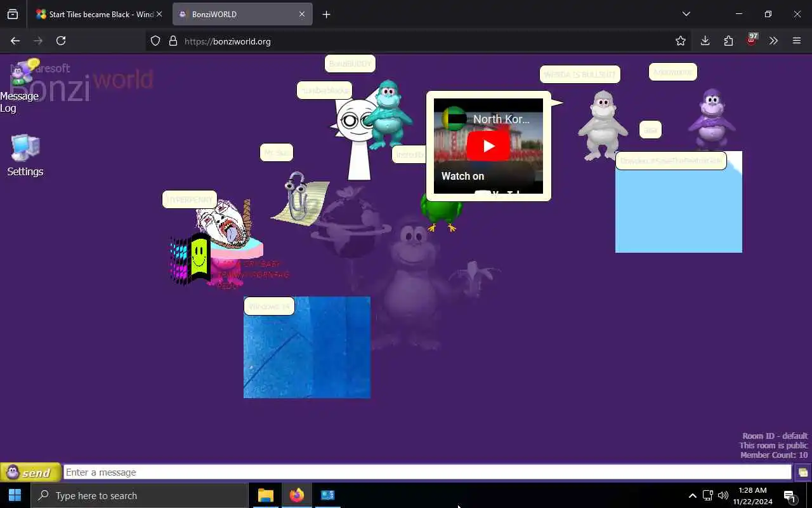Click the smiley-face flag character

point(190,258)
